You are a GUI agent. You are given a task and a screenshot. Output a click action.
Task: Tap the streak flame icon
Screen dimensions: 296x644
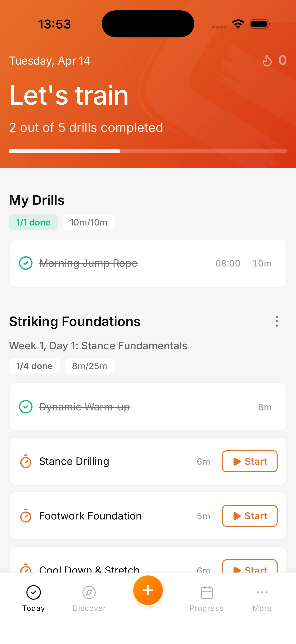267,60
